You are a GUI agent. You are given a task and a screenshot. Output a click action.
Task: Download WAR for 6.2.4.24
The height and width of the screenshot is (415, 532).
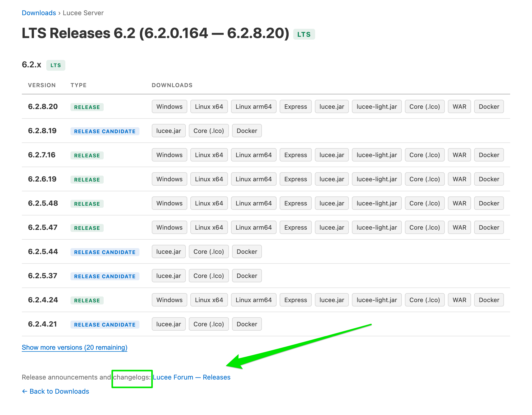pyautogui.click(x=459, y=300)
